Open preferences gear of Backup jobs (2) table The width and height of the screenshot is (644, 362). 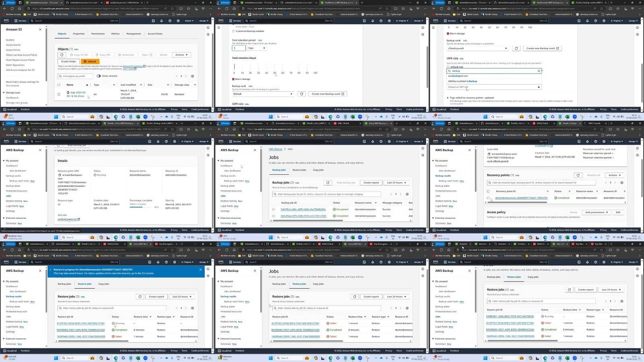pos(407,194)
